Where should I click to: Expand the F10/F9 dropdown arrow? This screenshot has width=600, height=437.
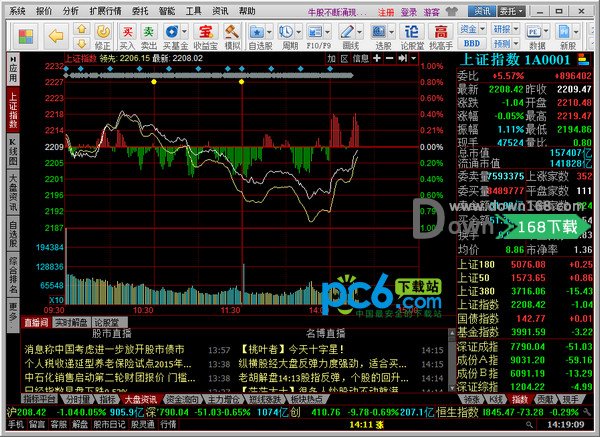pos(328,31)
